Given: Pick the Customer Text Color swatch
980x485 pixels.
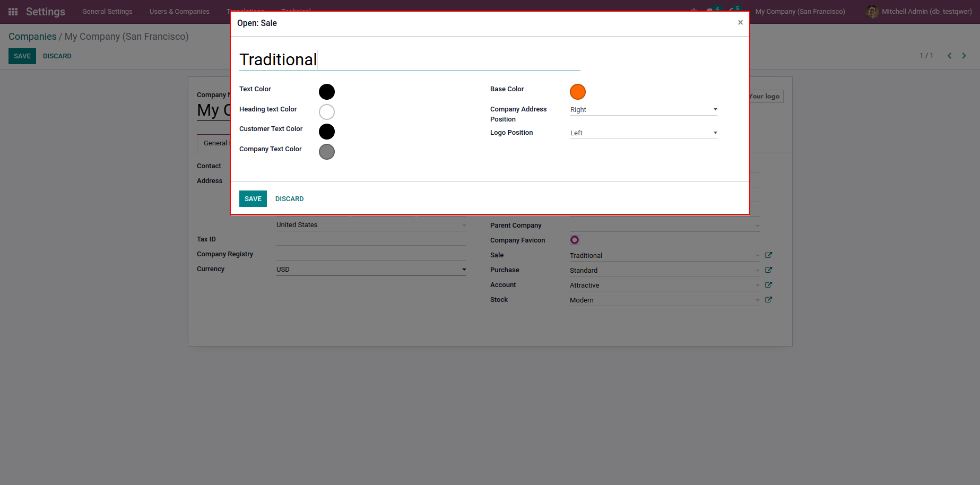Looking at the screenshot, I should pyautogui.click(x=327, y=132).
